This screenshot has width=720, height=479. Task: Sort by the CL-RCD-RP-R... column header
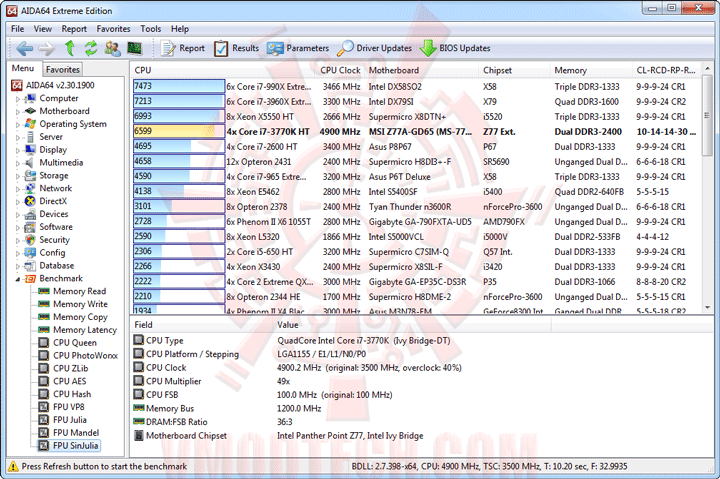pyautogui.click(x=667, y=70)
